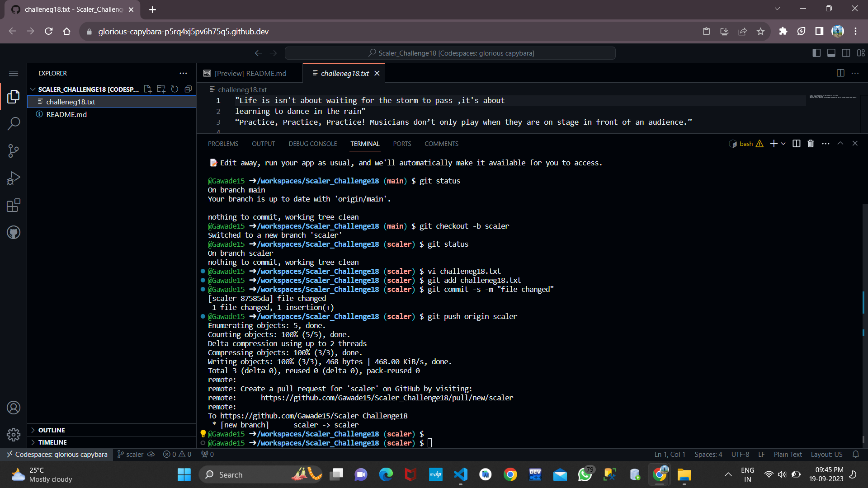868x488 pixels.
Task: Toggle the primary side bar visibility
Action: [816, 53]
